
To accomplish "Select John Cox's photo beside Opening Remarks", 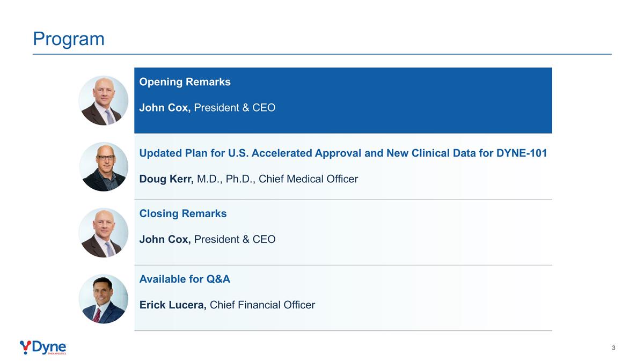I will [x=104, y=101].
